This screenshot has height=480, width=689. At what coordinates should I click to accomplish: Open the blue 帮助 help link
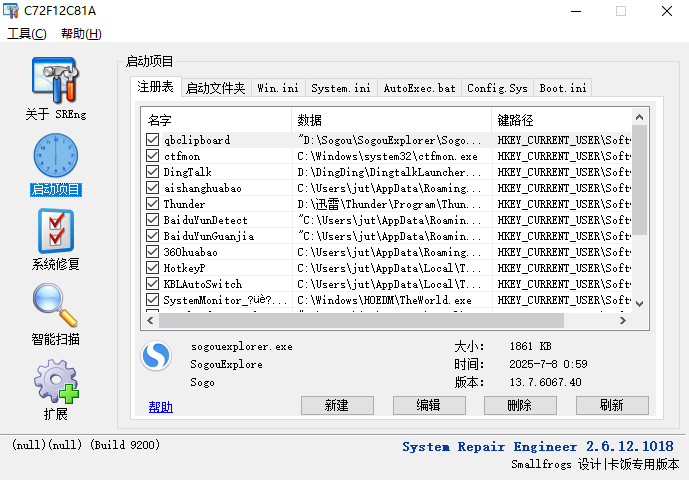pyautogui.click(x=160, y=407)
